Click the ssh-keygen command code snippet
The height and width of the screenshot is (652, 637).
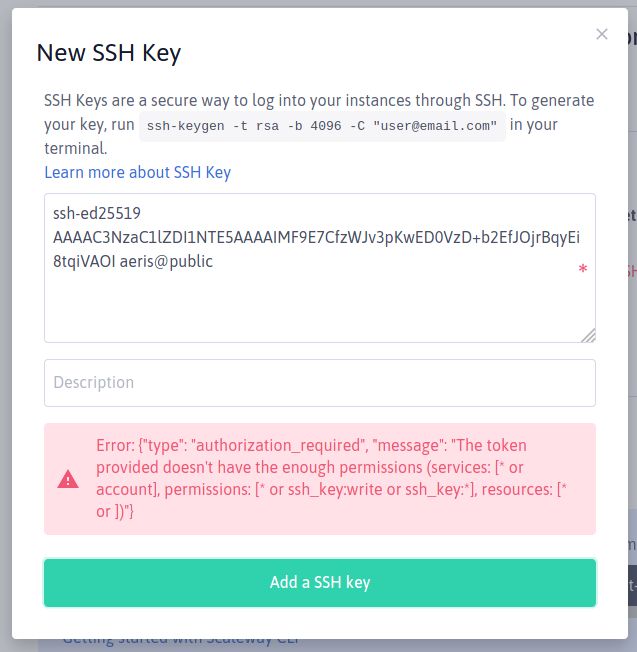323,126
